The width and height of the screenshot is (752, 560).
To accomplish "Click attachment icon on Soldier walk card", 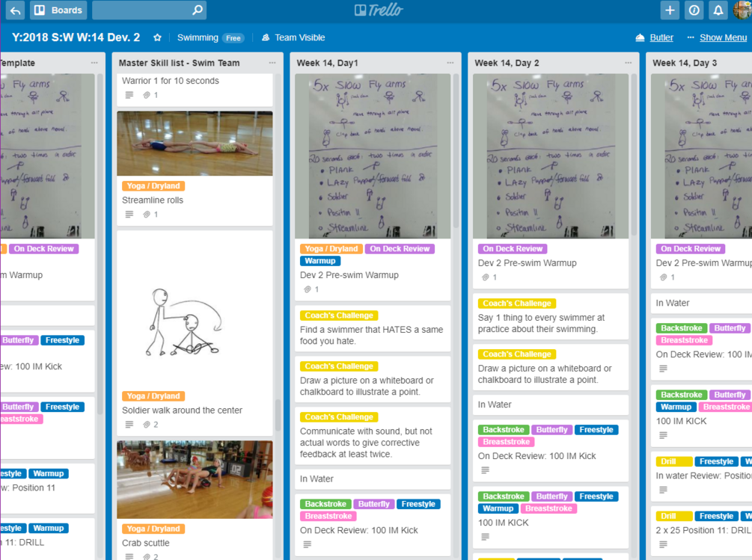I will pyautogui.click(x=147, y=425).
